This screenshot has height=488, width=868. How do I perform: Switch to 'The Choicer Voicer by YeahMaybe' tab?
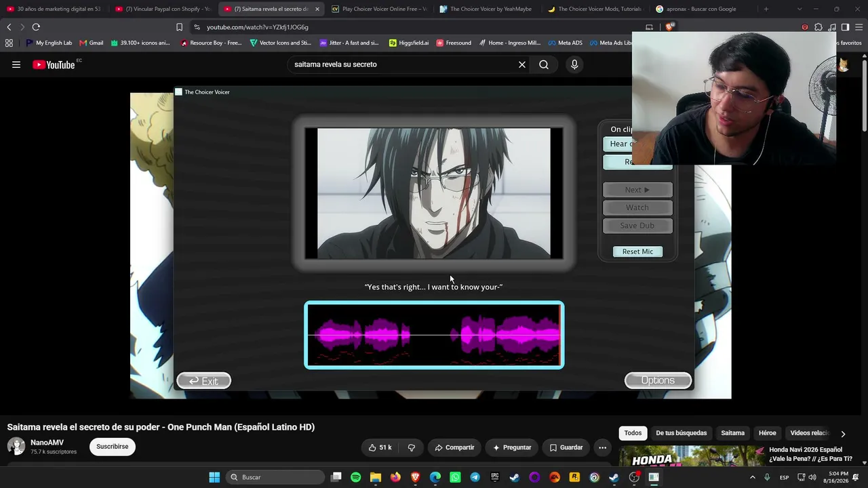pyautogui.click(x=488, y=9)
